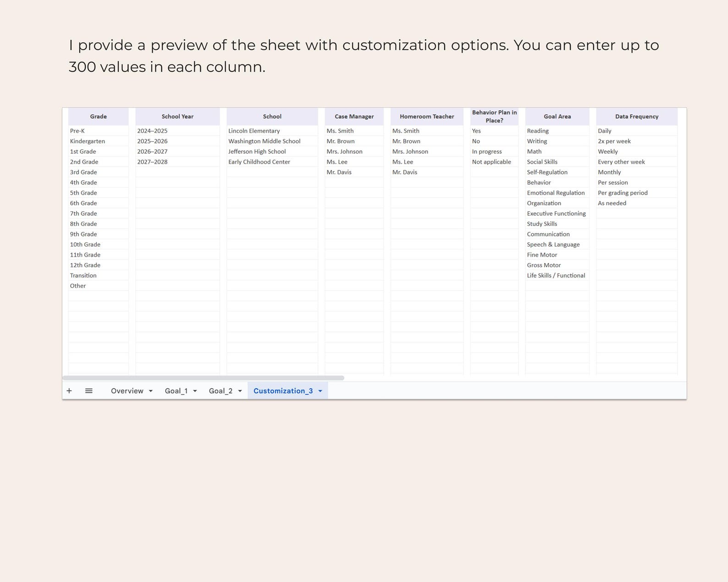
Task: Select the Customization_3 sheet tab
Action: [283, 391]
